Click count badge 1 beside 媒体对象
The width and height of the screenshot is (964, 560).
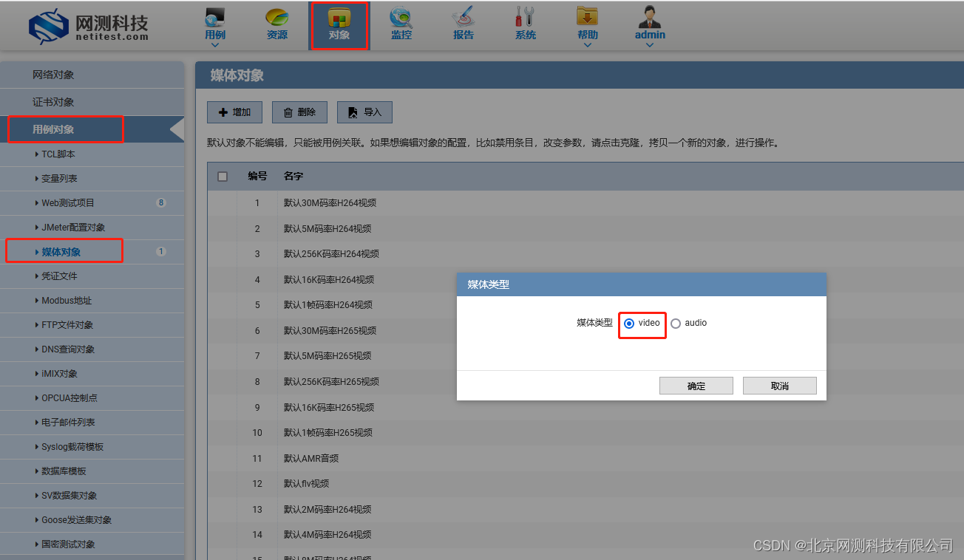point(161,251)
